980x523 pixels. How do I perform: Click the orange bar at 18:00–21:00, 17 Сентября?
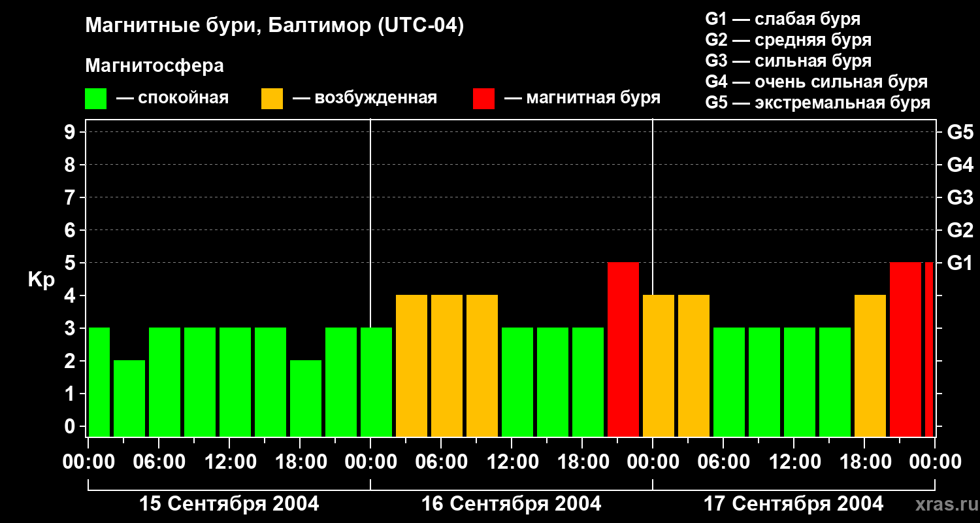click(870, 366)
